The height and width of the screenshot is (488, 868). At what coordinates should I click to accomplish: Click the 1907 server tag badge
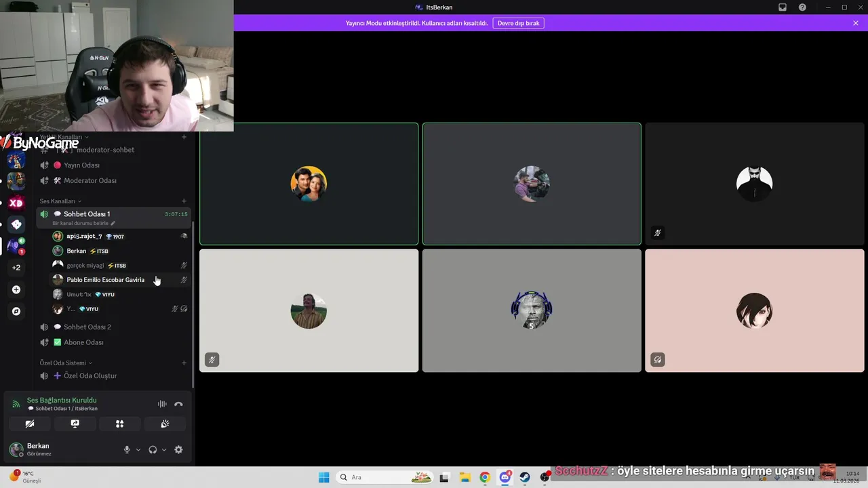tap(115, 237)
